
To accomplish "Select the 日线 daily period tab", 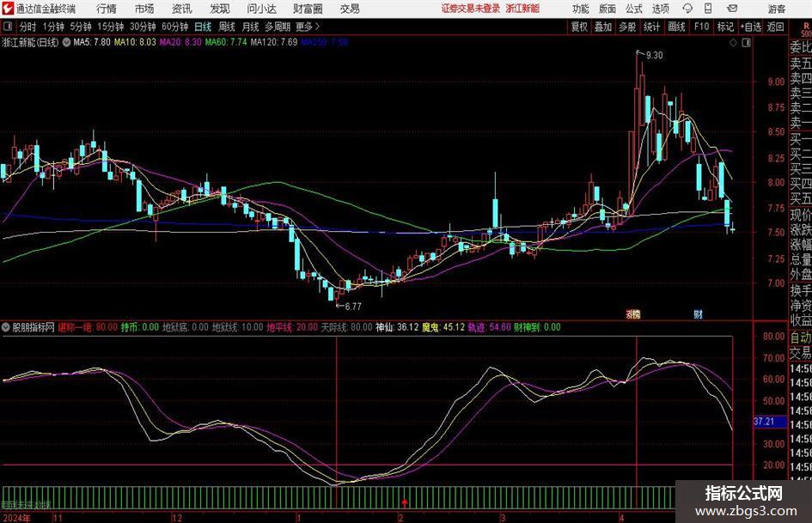I will click(x=203, y=27).
